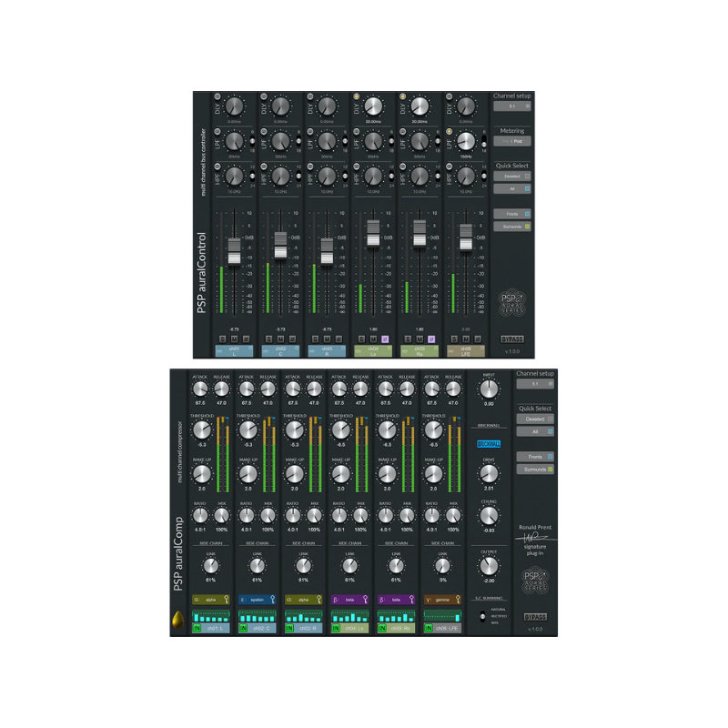
Task: Select Surrounds channels in auralControl
Action: [511, 227]
